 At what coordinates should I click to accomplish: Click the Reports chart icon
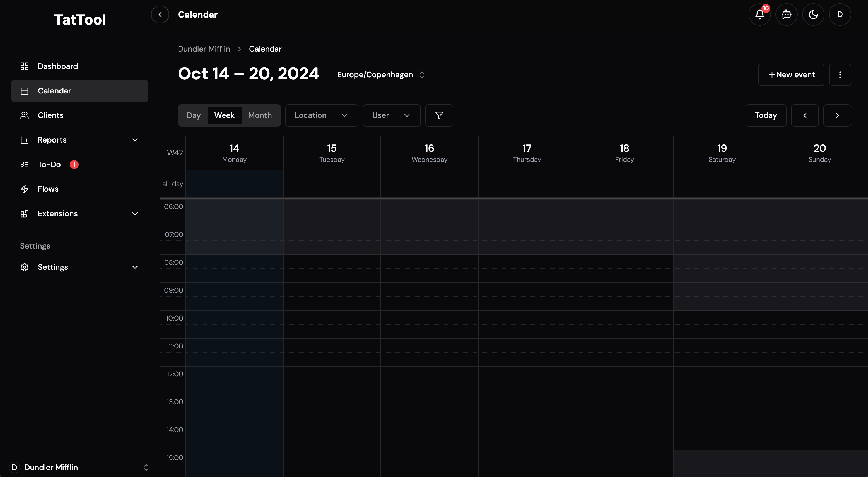pyautogui.click(x=25, y=140)
